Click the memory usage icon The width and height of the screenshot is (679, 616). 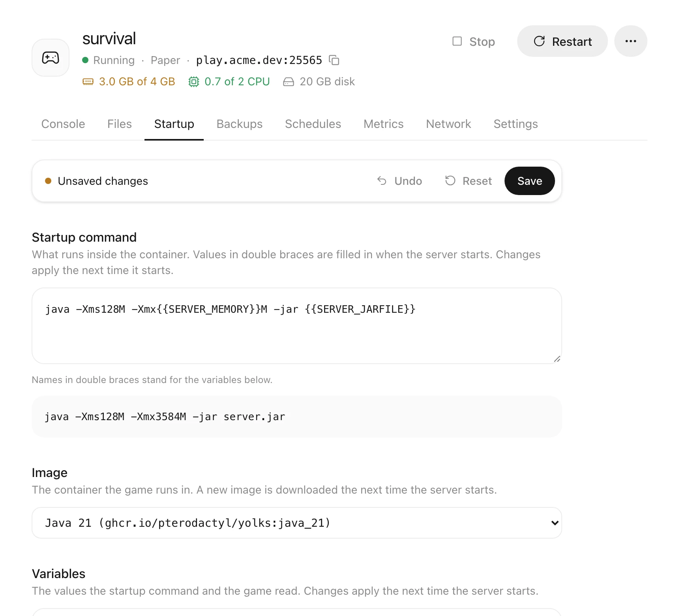pyautogui.click(x=88, y=82)
